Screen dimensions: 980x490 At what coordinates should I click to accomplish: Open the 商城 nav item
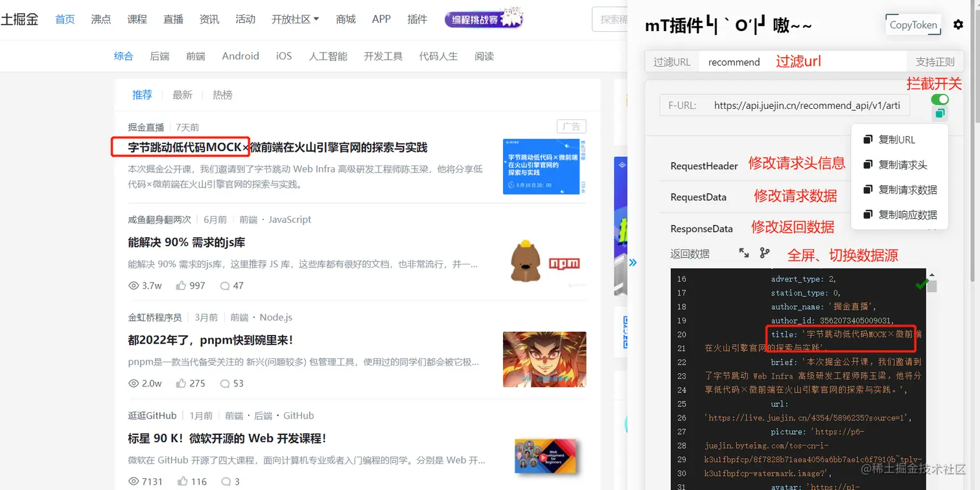click(x=346, y=19)
